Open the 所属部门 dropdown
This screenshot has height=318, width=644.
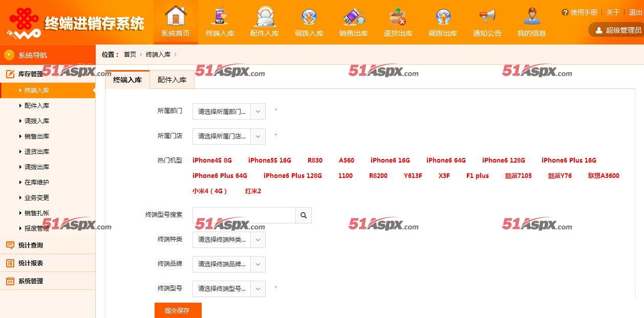click(x=229, y=111)
